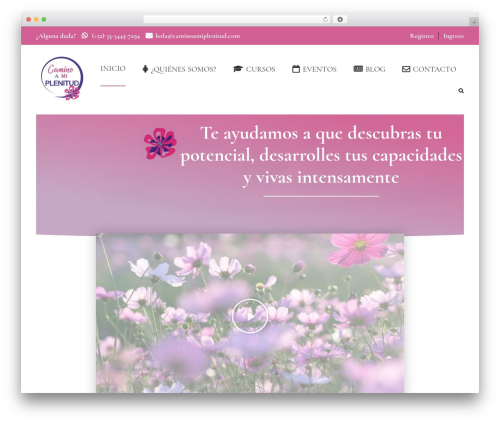Click the blog icon next to Blog
Viewport: 500px width, 423px height.
tap(358, 69)
